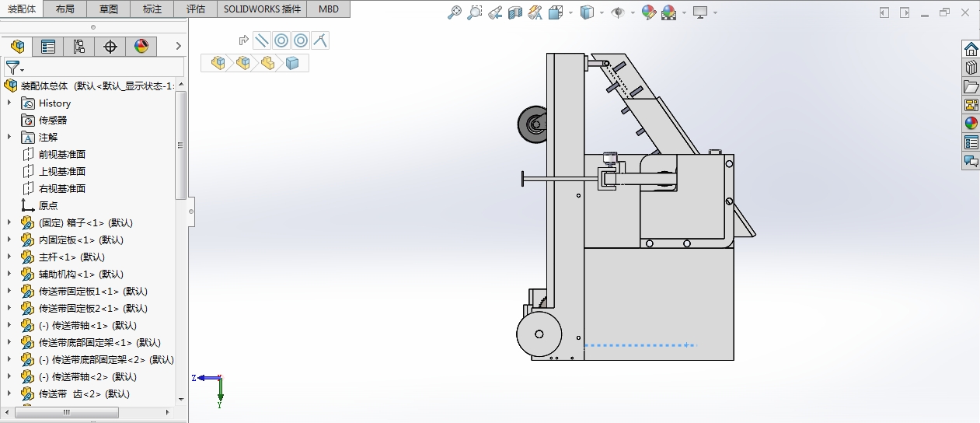Click the second concentric circles quick icon
This screenshot has width=980, height=423.
pyautogui.click(x=301, y=40)
